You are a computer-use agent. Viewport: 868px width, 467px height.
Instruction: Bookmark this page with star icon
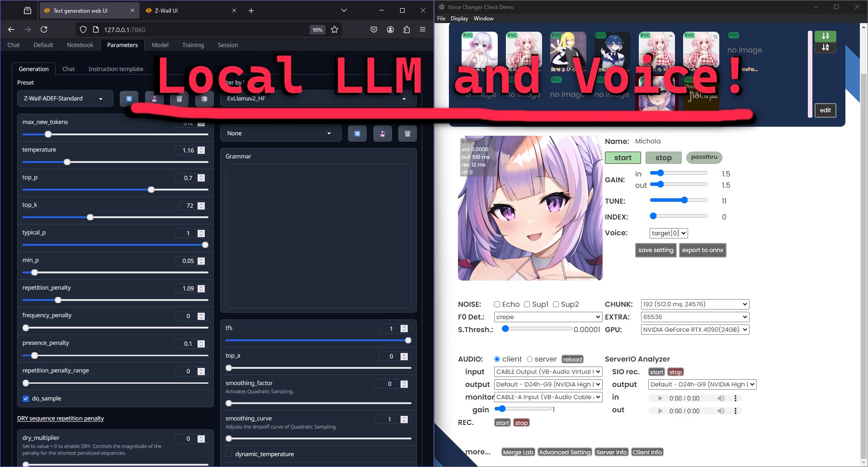click(335, 29)
